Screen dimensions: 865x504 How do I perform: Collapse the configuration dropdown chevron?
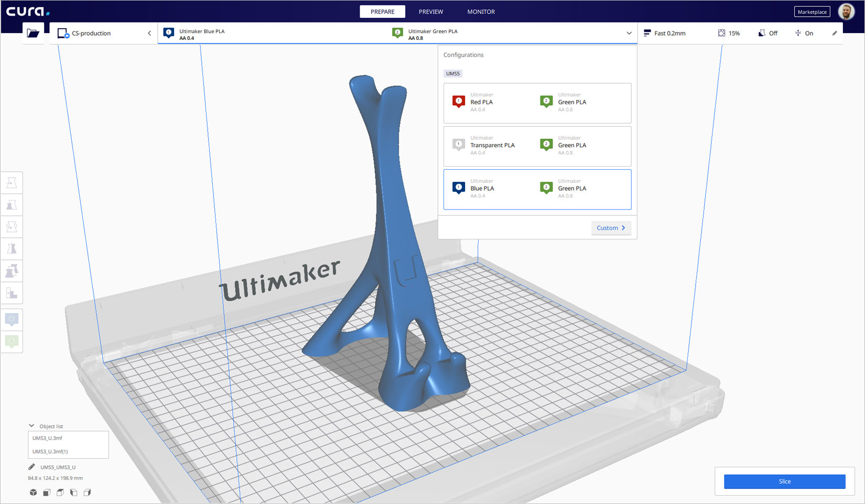click(629, 33)
